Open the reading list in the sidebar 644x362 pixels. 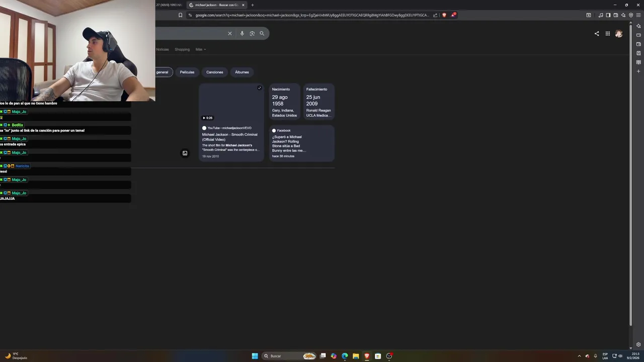(x=638, y=62)
